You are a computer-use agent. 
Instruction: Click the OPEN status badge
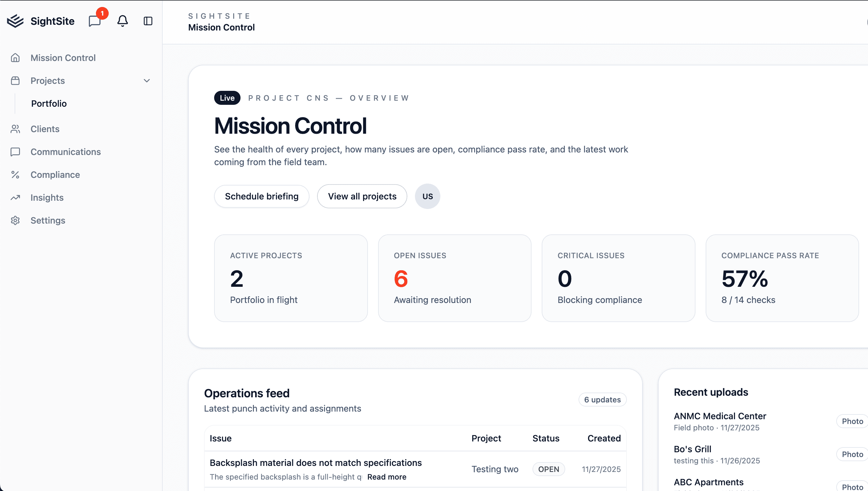tap(548, 469)
